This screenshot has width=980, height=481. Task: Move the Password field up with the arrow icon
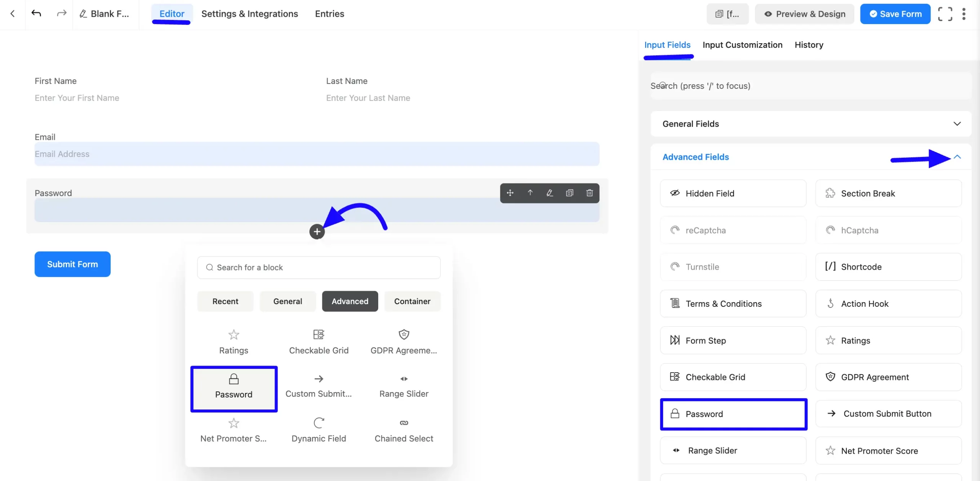(x=530, y=193)
